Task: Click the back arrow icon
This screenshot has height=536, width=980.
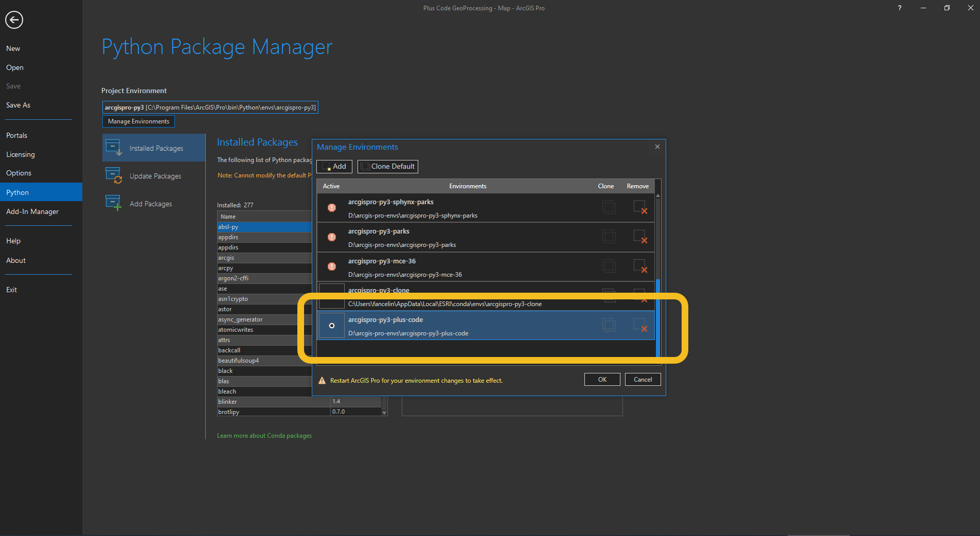Action: [14, 20]
